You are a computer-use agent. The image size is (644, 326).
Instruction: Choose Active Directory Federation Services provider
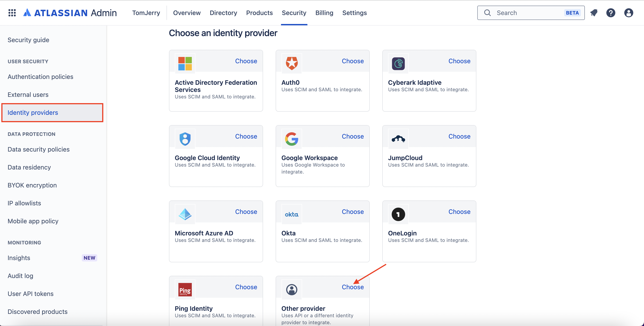click(x=246, y=61)
